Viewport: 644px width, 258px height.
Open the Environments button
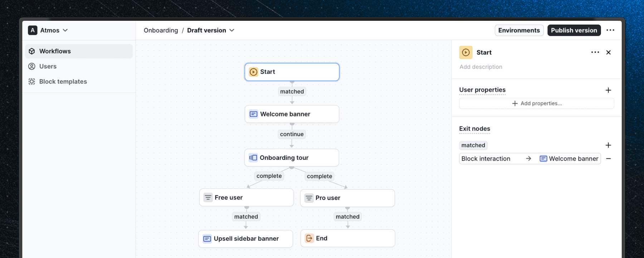[519, 30]
